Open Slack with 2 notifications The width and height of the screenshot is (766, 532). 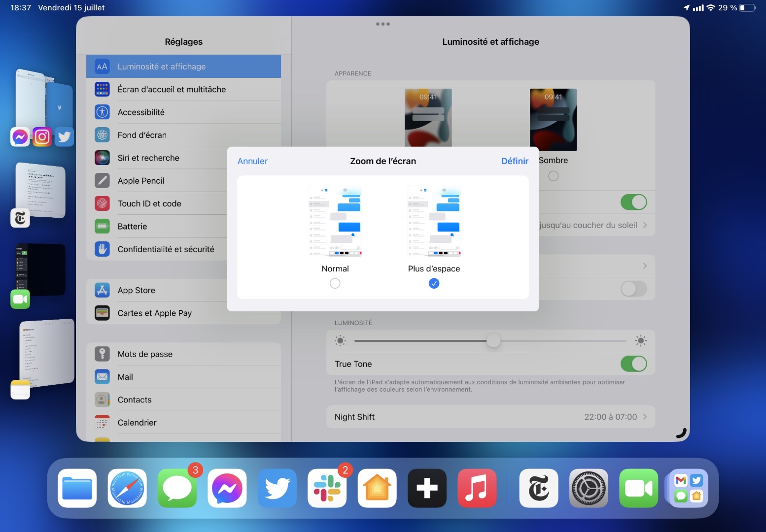click(327, 488)
